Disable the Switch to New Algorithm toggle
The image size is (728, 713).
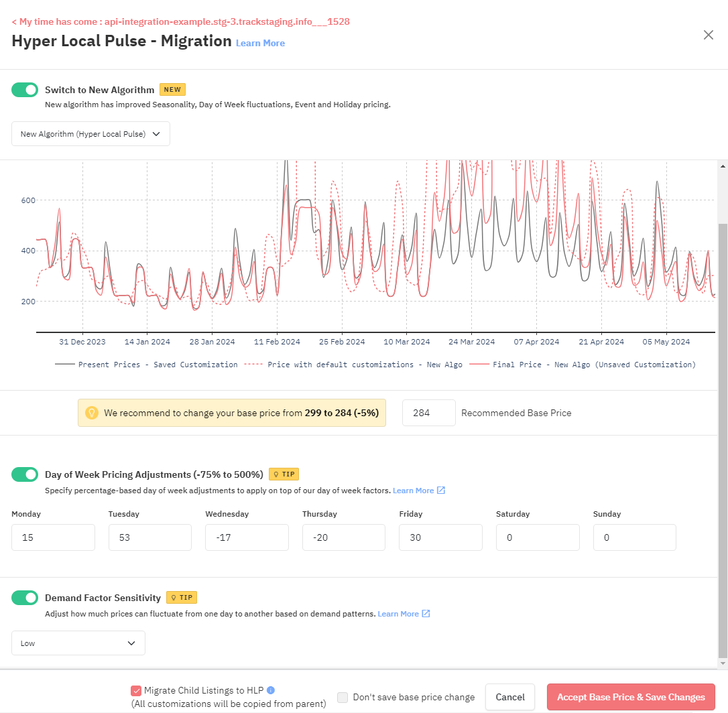pyautogui.click(x=25, y=88)
